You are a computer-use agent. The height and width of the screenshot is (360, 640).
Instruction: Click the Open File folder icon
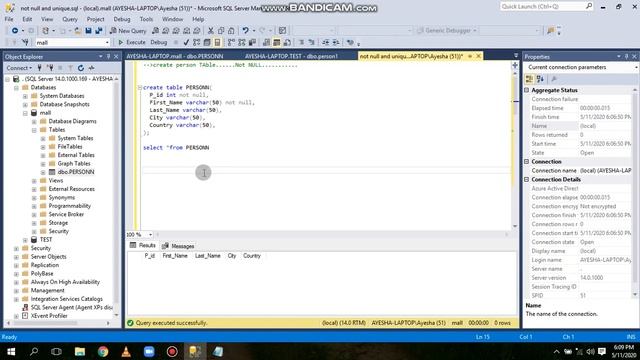point(78,31)
